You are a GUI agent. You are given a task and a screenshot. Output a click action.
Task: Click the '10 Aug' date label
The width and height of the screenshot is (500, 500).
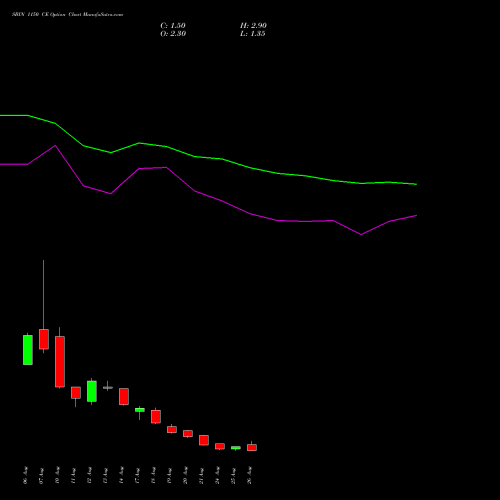58,475
